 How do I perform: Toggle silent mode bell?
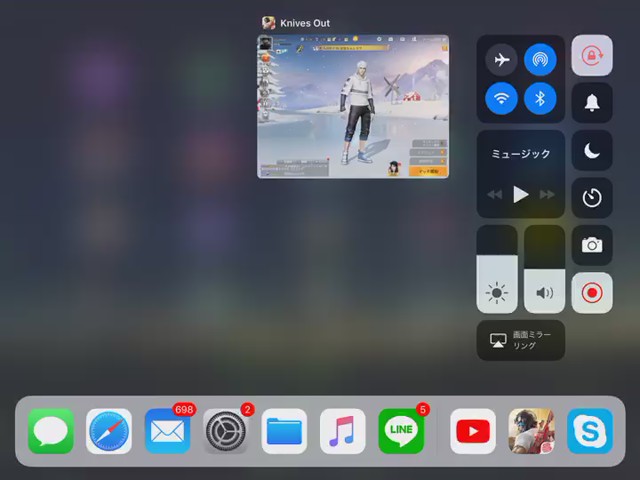(592, 102)
